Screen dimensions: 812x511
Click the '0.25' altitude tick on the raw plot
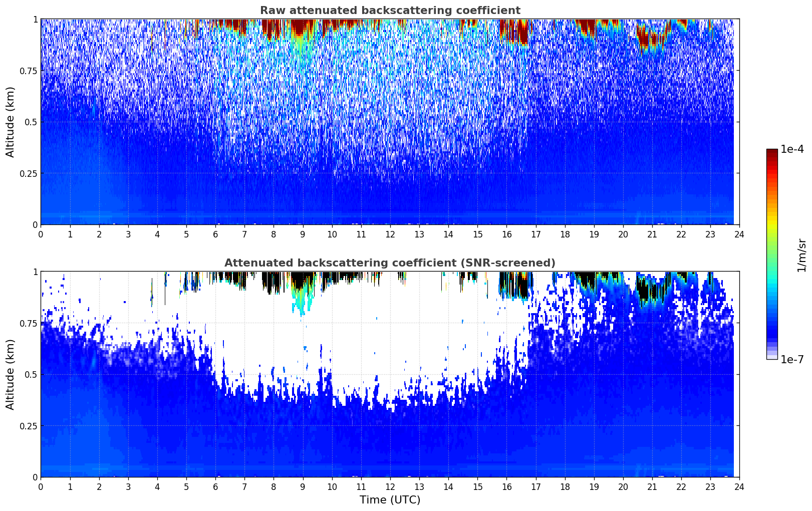pos(29,173)
